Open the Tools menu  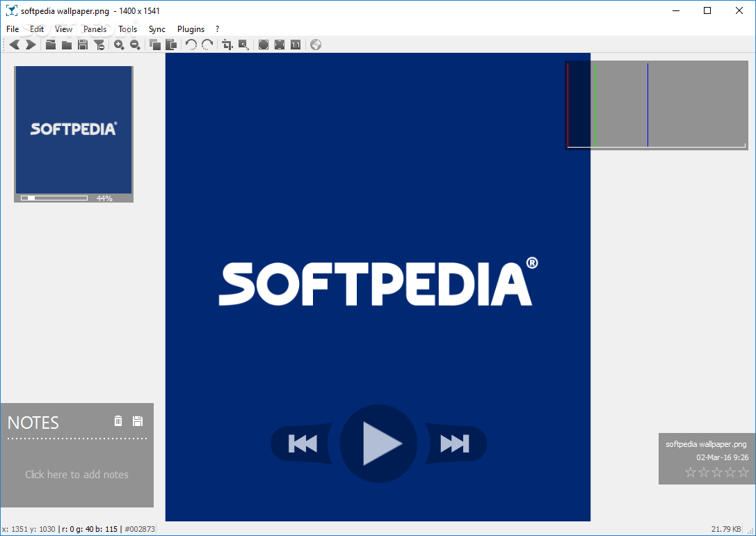128,29
